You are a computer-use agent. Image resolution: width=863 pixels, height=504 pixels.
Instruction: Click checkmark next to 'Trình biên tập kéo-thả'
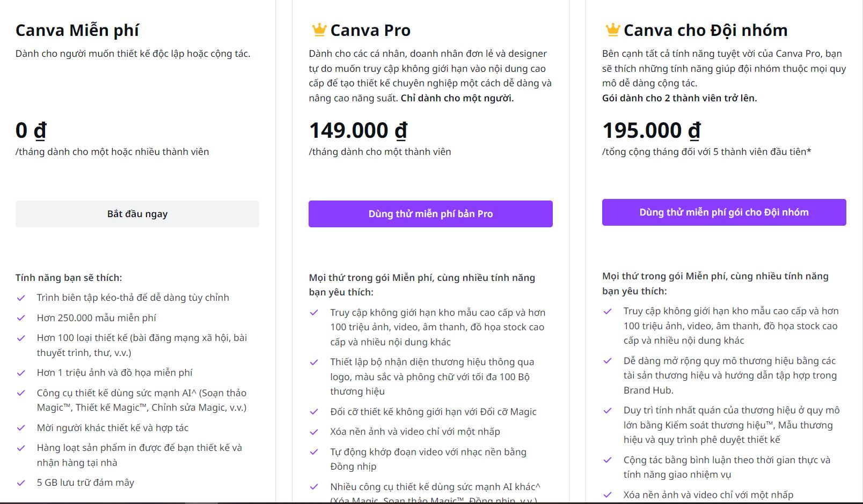[x=21, y=297]
